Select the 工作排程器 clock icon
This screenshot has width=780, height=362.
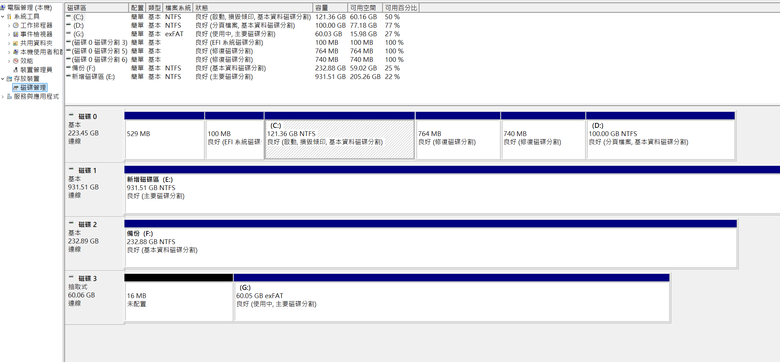[16, 25]
